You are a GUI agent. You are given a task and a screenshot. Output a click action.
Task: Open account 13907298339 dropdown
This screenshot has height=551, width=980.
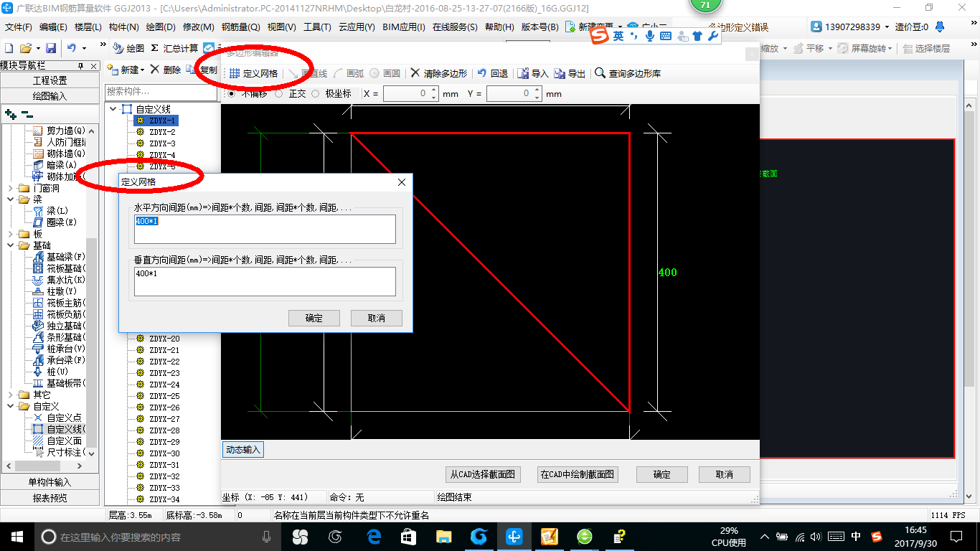tap(886, 27)
